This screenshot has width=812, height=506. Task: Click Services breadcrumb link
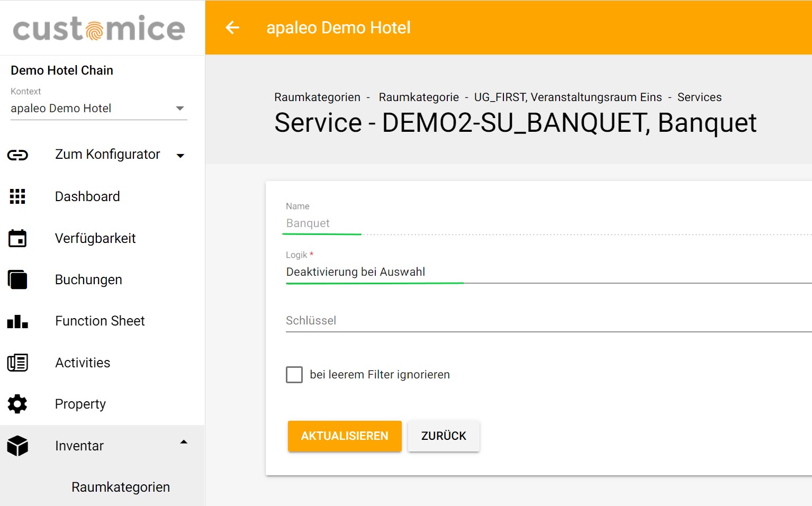tap(699, 97)
